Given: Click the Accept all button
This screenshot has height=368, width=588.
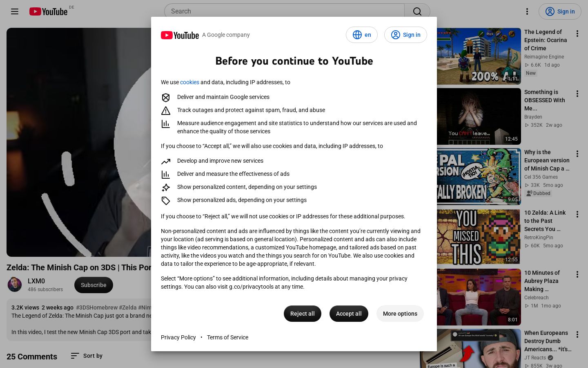Looking at the screenshot, I should (349, 314).
